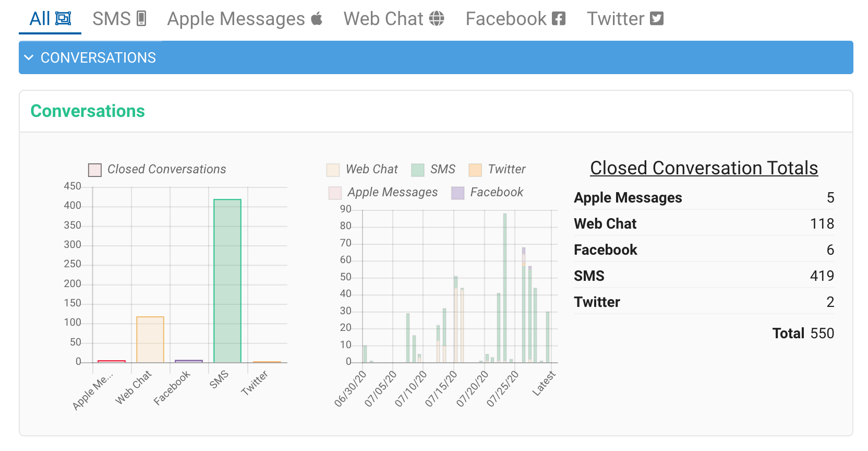This screenshot has height=451, width=868.
Task: Click the All tab monitor icon
Action: (x=63, y=19)
